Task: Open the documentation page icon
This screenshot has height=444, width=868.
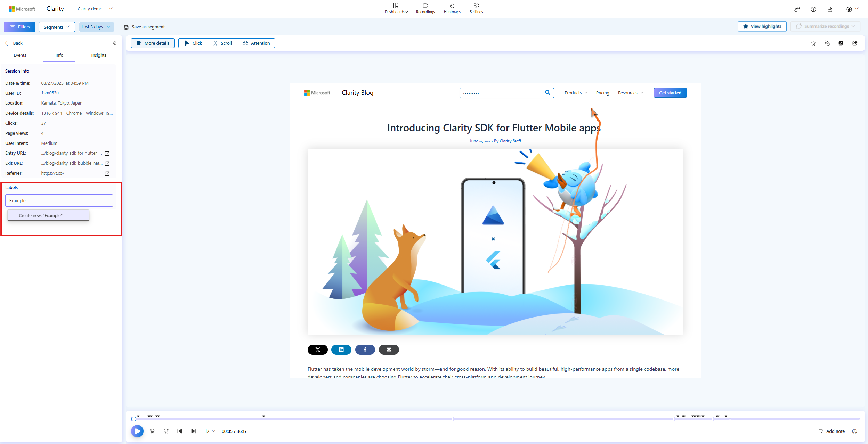Action: [x=830, y=9]
